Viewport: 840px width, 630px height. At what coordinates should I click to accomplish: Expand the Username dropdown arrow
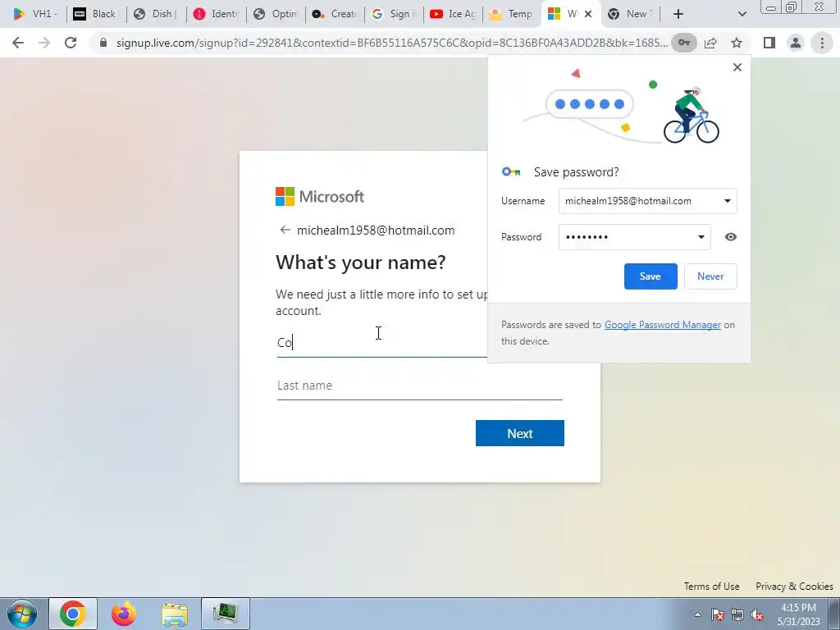pos(727,201)
